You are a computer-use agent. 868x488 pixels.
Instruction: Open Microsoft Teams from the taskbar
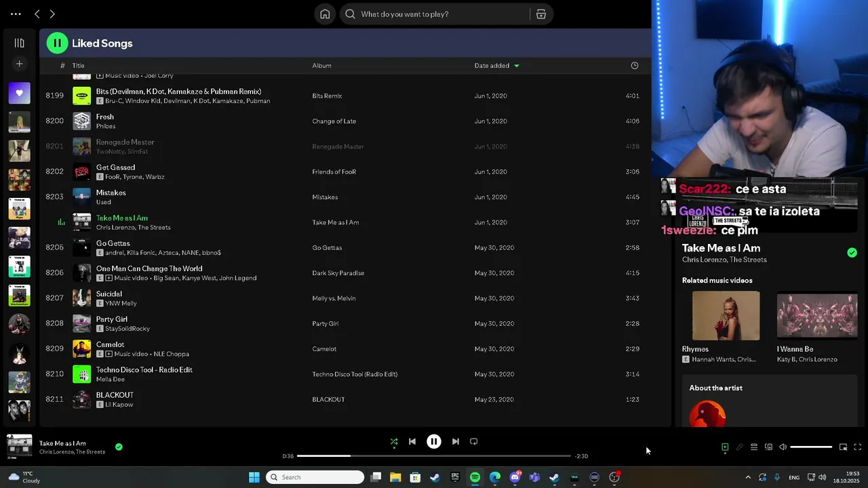[534, 477]
